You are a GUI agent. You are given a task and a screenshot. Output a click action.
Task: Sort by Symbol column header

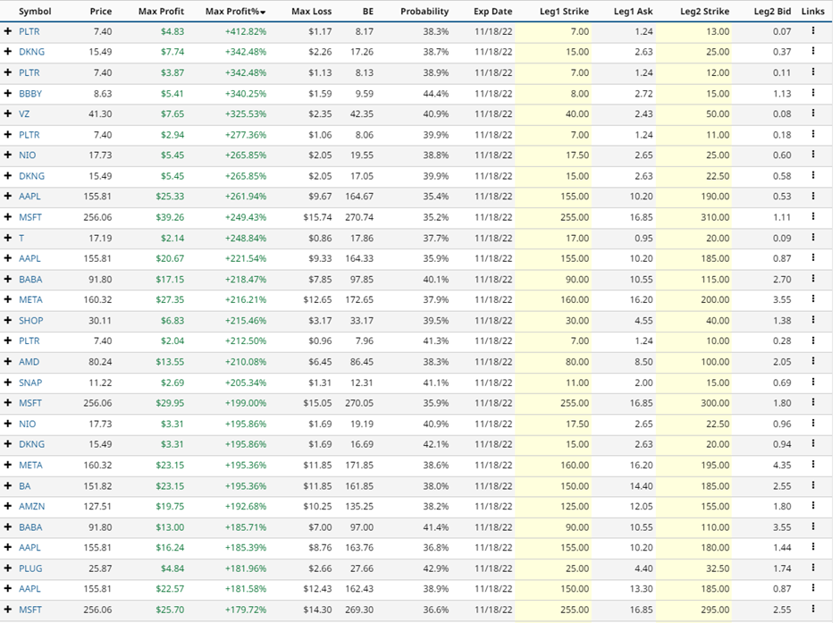(x=35, y=12)
